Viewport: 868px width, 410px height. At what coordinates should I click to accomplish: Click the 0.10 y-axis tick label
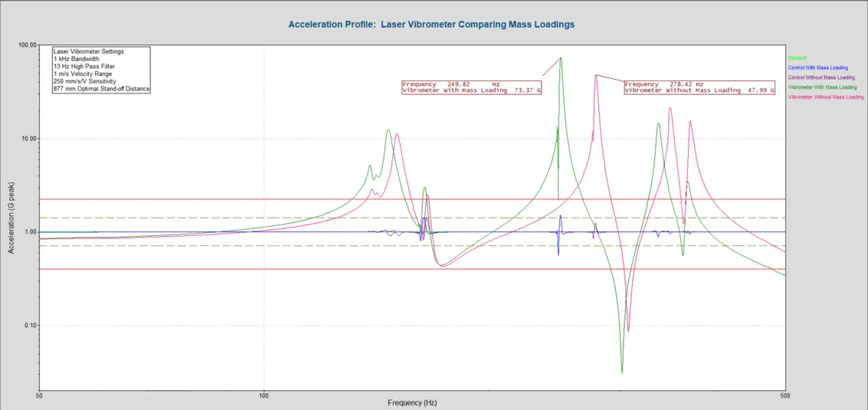tap(31, 326)
